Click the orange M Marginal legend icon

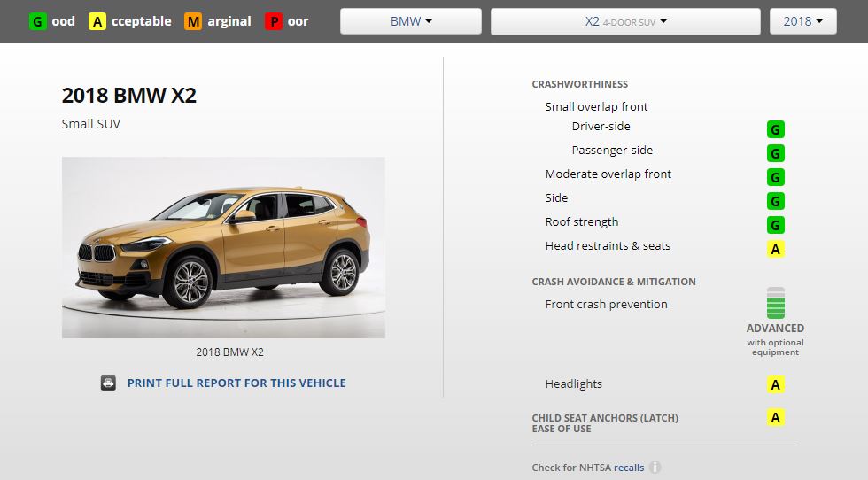(x=193, y=21)
